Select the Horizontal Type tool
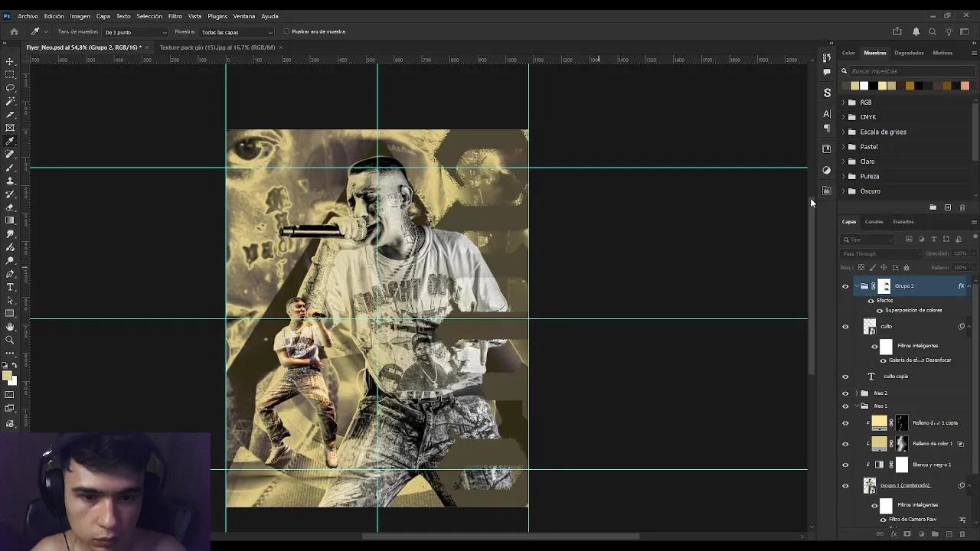The image size is (980, 551). point(10,287)
